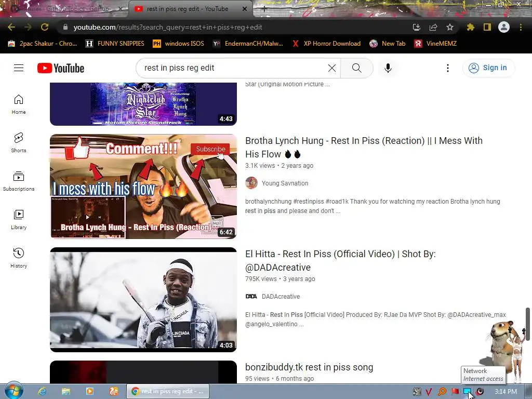The height and width of the screenshot is (399, 532).
Task: Open Library in the sidebar
Action: pyautogui.click(x=19, y=220)
